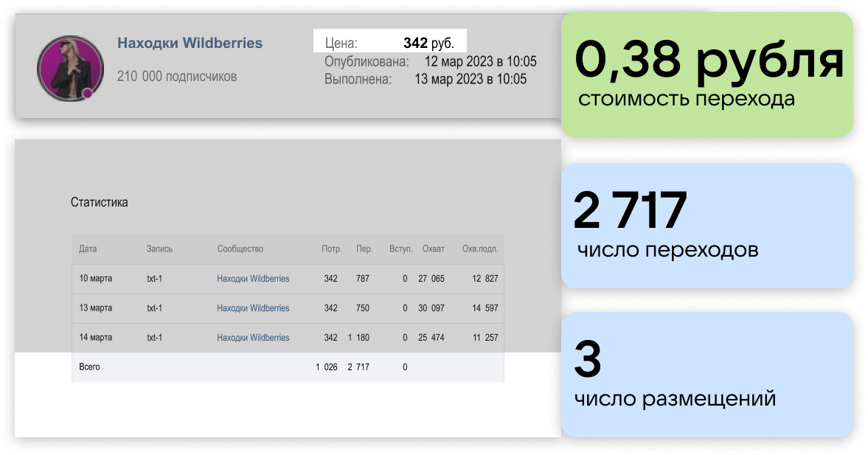Image resolution: width=868 pixels, height=455 pixels.
Task: Click the 10 марта date cell
Action: click(96, 279)
